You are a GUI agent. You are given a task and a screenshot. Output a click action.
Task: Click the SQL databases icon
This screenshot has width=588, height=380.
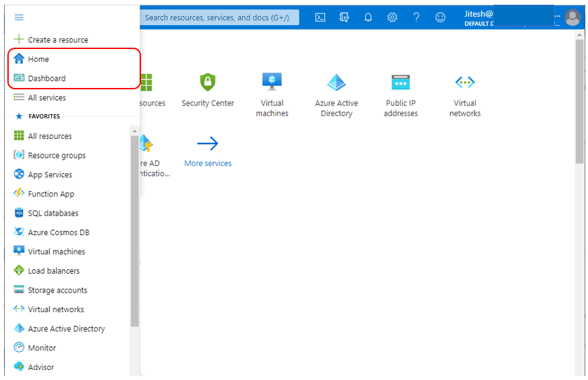point(19,213)
